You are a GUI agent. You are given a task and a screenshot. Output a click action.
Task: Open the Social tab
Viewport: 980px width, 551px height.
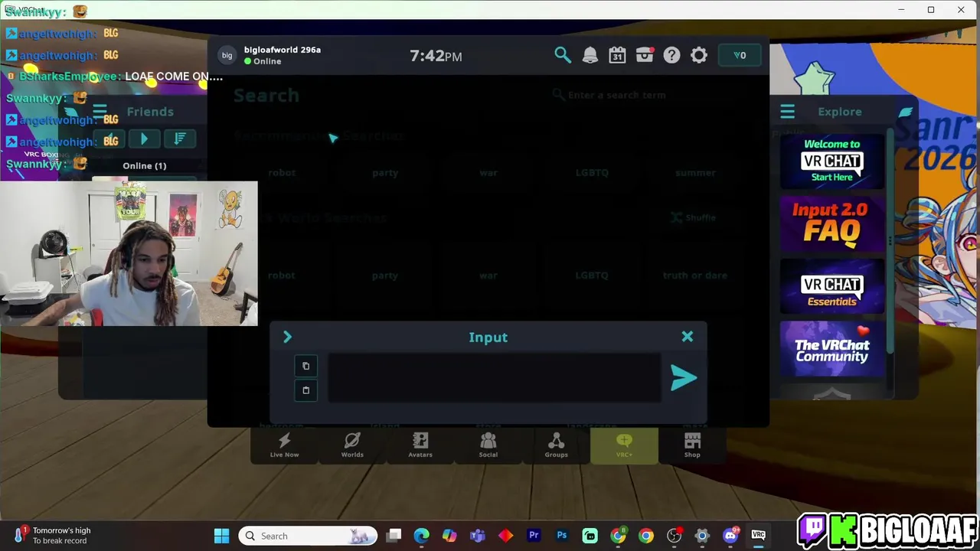[x=488, y=445]
